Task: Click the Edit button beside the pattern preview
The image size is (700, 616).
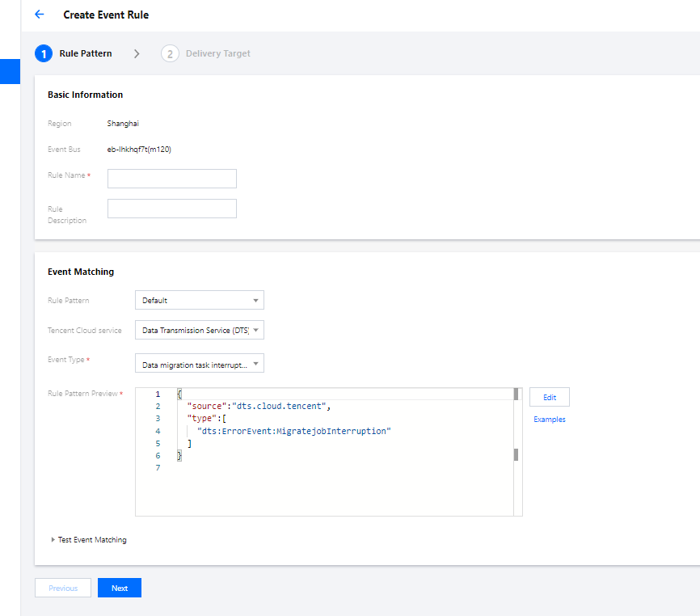Action: click(550, 398)
